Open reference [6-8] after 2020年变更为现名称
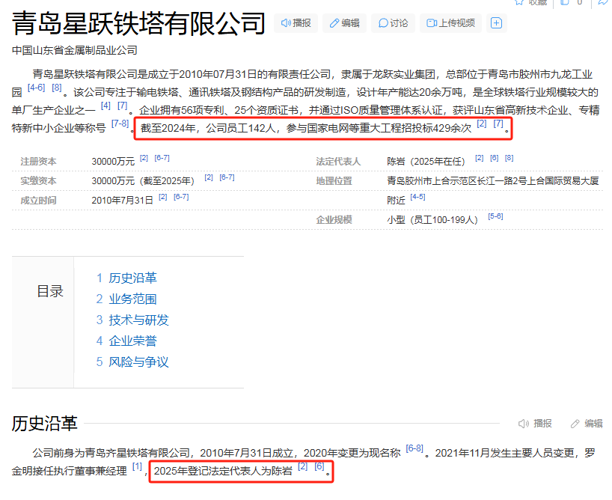Screen dimensions: 612x500 tap(415, 448)
